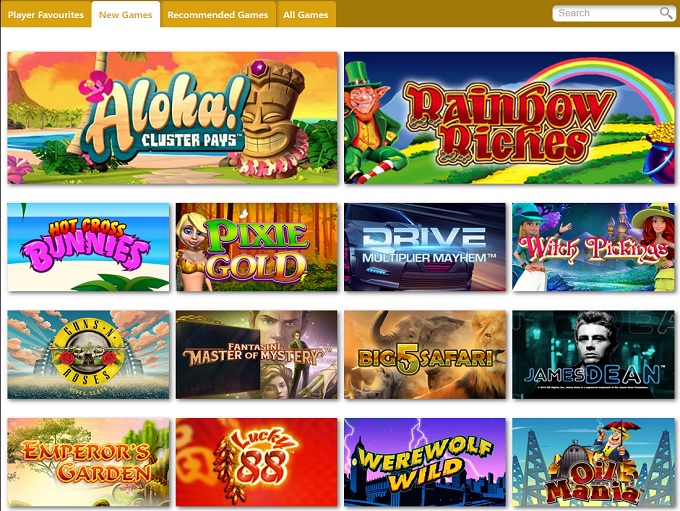This screenshot has height=511, width=680.
Task: Open the Witch Pickings game tile
Action: tap(594, 247)
